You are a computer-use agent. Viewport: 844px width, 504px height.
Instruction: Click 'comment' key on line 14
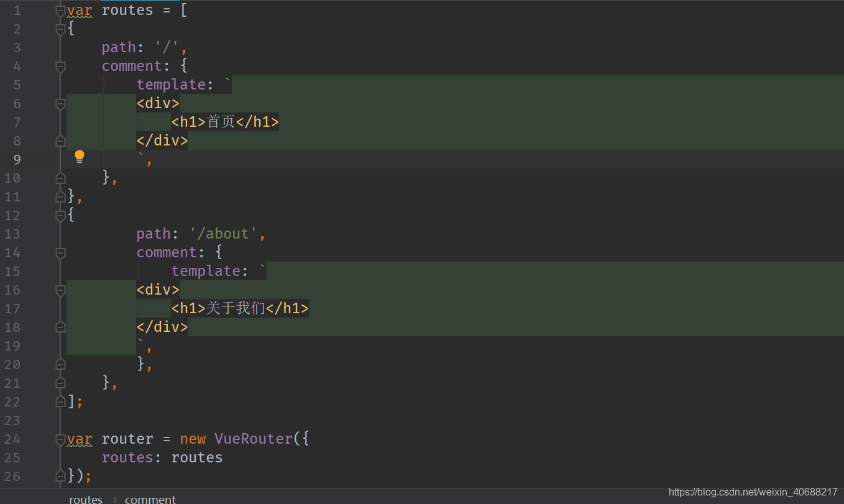(x=167, y=253)
